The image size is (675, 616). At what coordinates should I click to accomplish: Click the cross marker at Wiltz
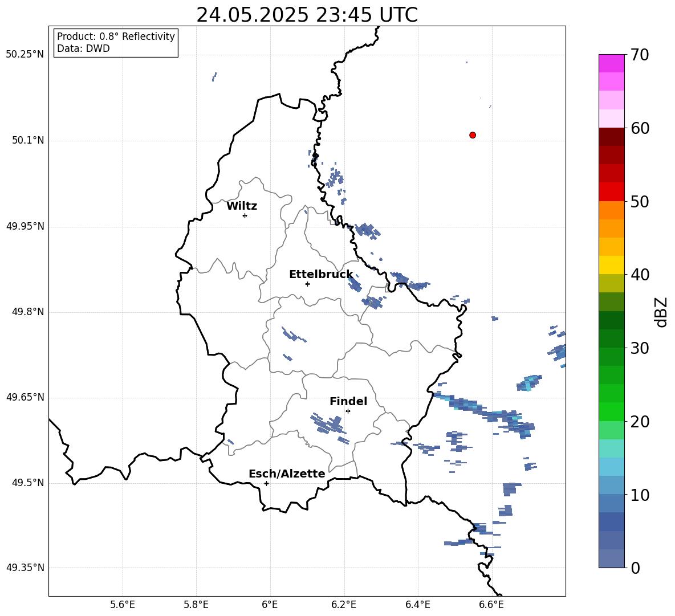pos(245,215)
